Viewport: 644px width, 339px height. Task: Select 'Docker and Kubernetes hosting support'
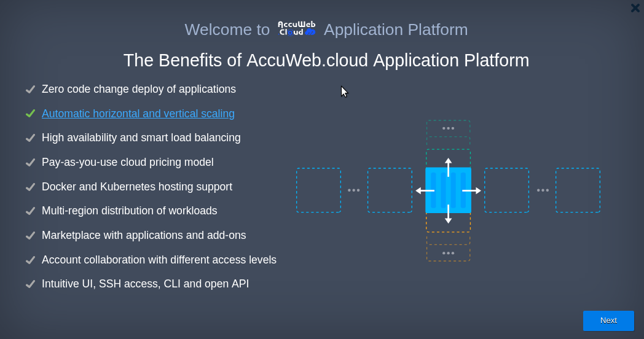click(x=137, y=186)
